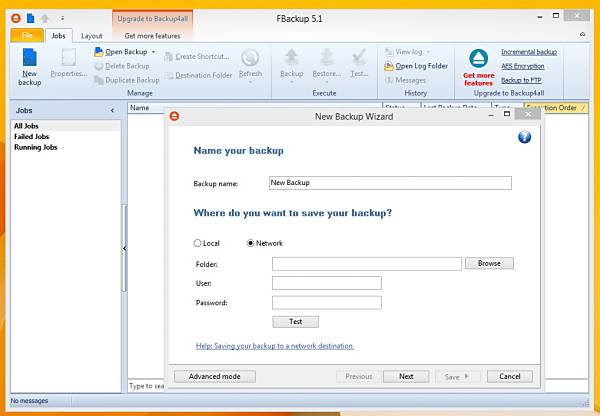Image resolution: width=600 pixels, height=416 pixels.
Task: Open the Get more features tab
Action: (x=153, y=36)
